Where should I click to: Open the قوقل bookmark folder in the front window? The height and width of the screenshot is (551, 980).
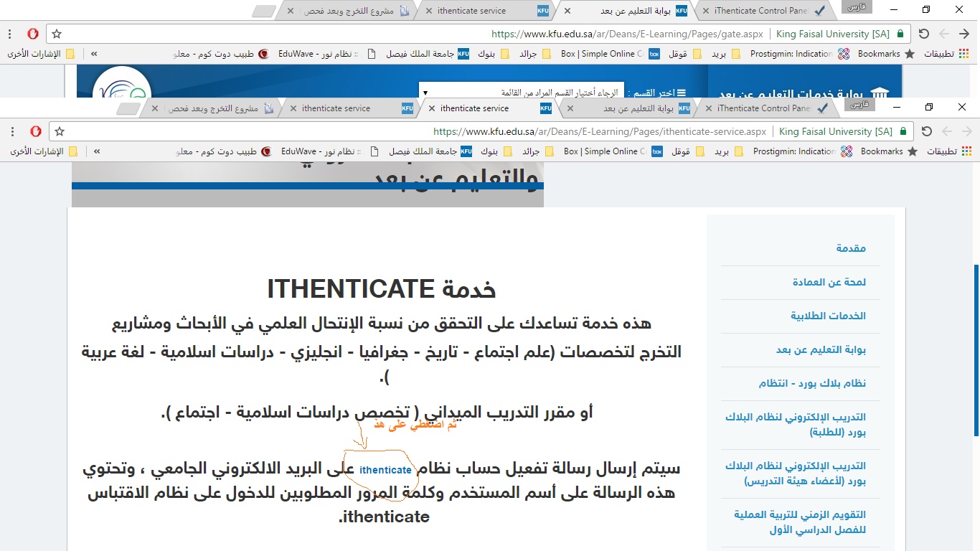point(689,151)
